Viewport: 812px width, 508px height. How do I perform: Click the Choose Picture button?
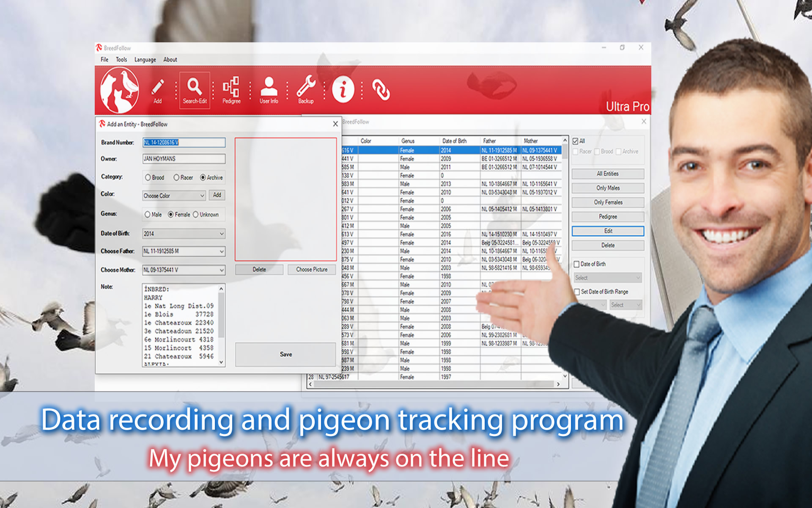pos(312,270)
